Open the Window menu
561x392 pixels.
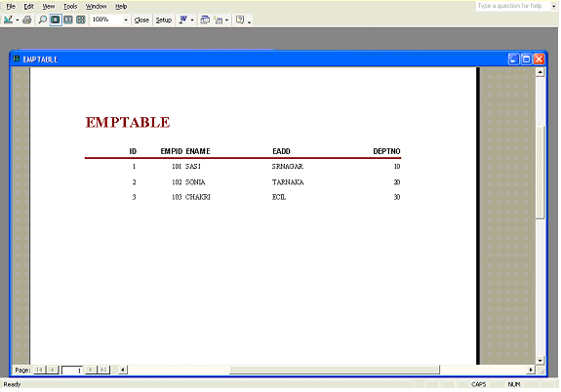pos(96,7)
